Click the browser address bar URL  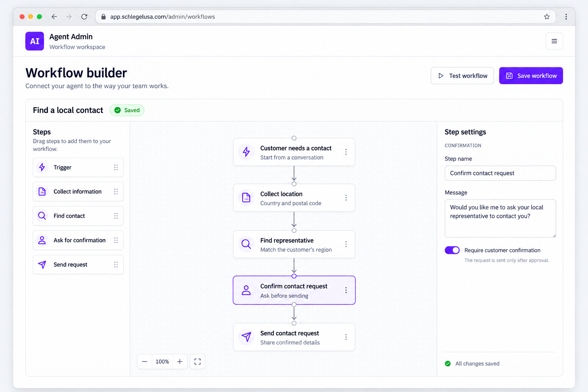[162, 16]
